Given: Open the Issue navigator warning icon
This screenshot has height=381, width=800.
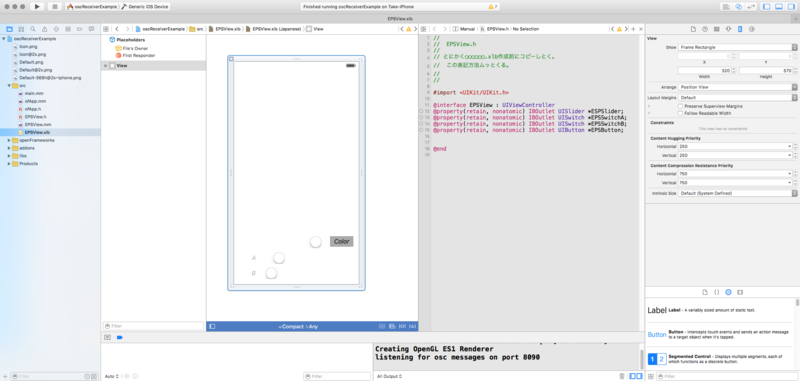Looking at the screenshot, I should [x=44, y=29].
